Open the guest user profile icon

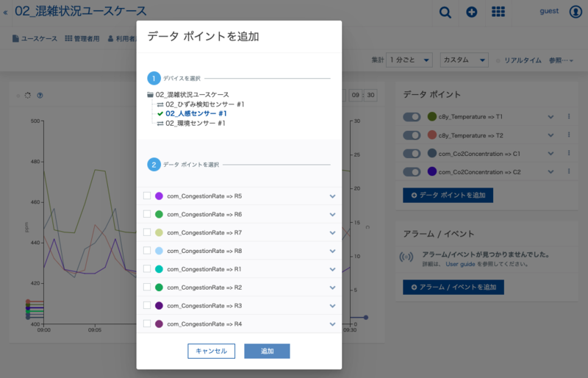pyautogui.click(x=576, y=12)
